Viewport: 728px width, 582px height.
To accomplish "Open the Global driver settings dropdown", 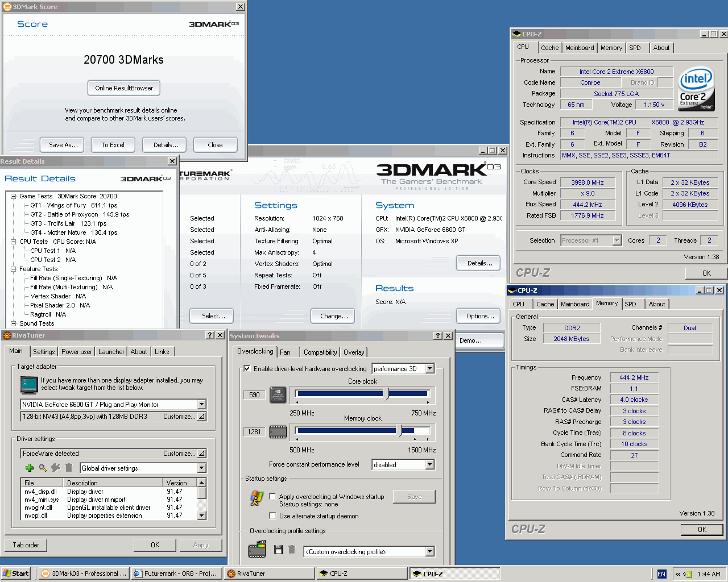I will click(201, 468).
